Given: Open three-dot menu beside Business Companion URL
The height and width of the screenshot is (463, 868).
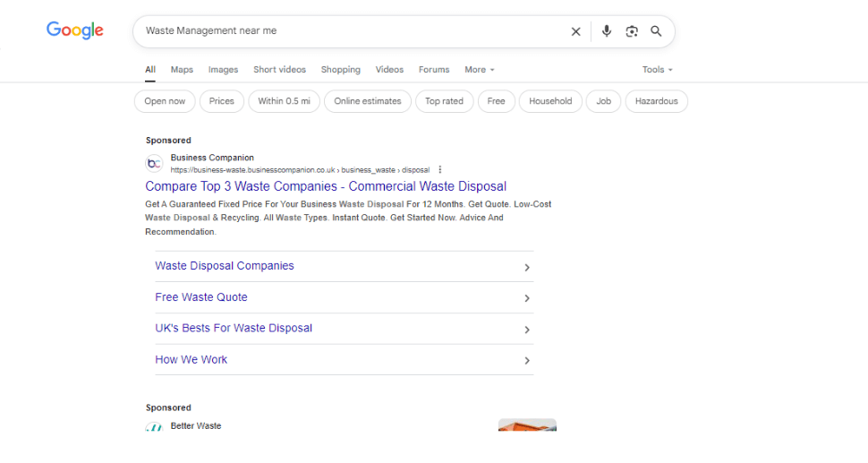Looking at the screenshot, I should tap(440, 170).
